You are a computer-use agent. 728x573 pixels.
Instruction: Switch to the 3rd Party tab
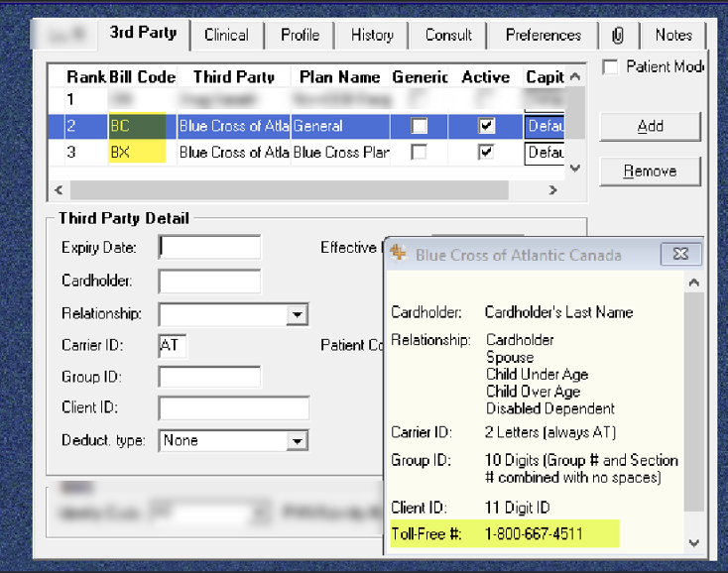pyautogui.click(x=143, y=33)
